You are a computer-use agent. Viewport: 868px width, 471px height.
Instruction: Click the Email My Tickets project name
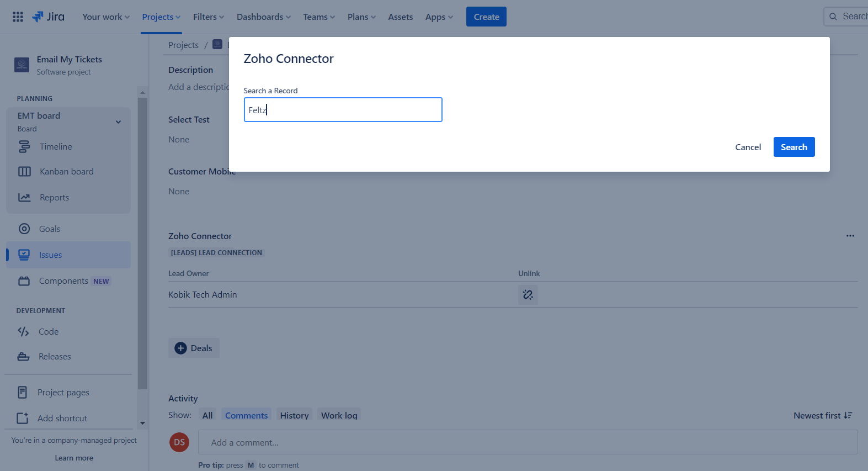[x=70, y=60]
